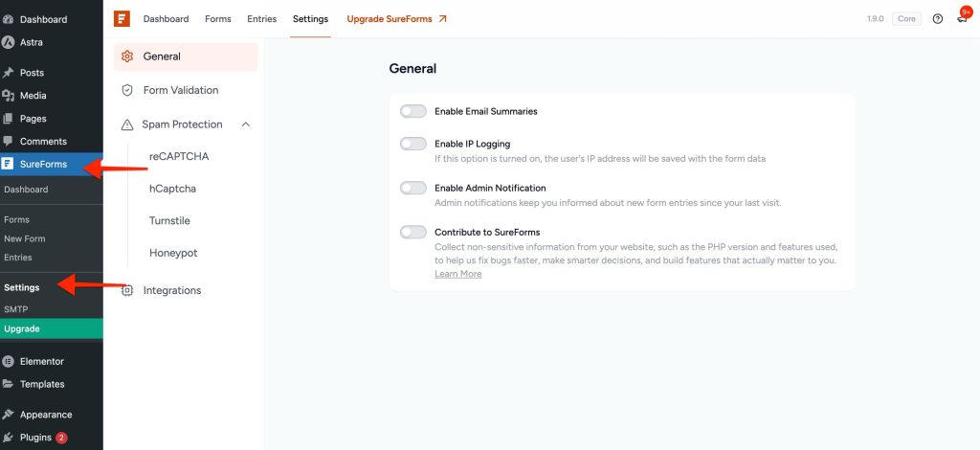Open the Entries tab in SureForms header
980x450 pixels.
[x=262, y=19]
